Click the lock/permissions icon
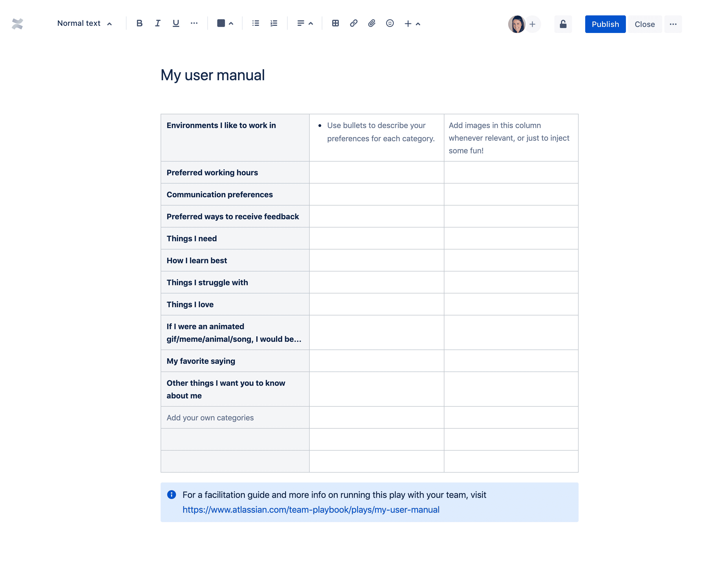 (562, 23)
